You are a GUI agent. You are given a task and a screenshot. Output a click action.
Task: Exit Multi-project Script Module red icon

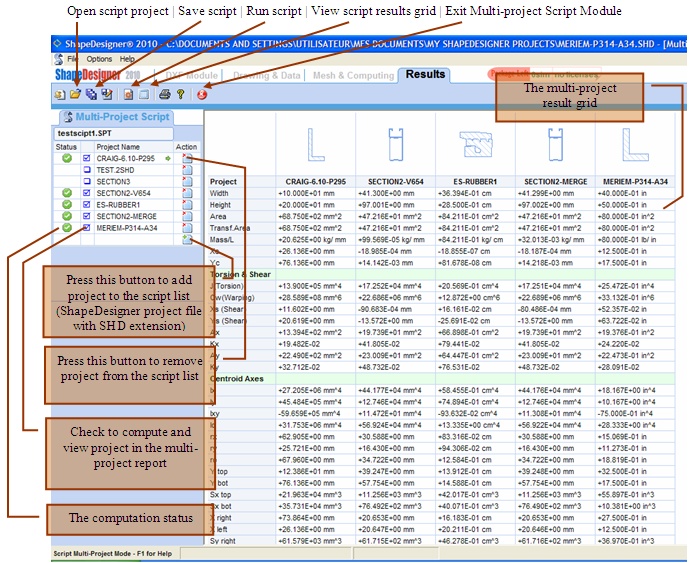[202, 94]
